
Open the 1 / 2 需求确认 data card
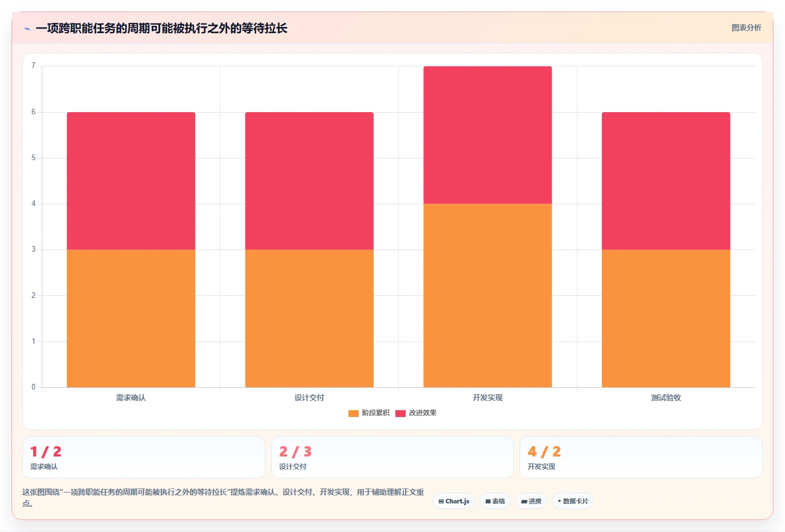pyautogui.click(x=144, y=457)
